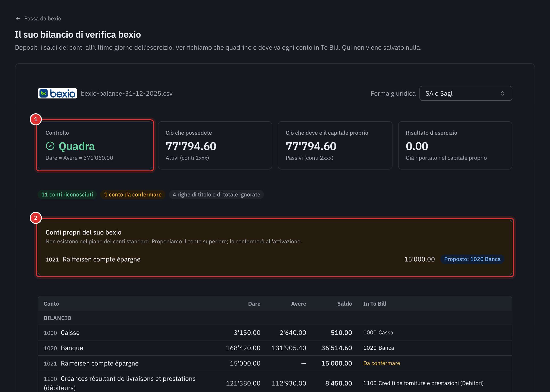550x392 pixels.
Task: Select the 1020 Banque table row
Action: 275,348
